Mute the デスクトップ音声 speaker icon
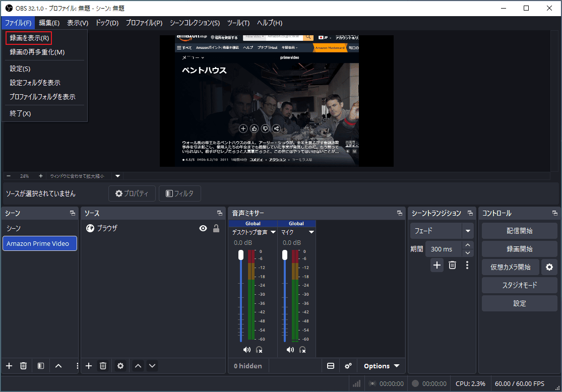 tap(247, 350)
